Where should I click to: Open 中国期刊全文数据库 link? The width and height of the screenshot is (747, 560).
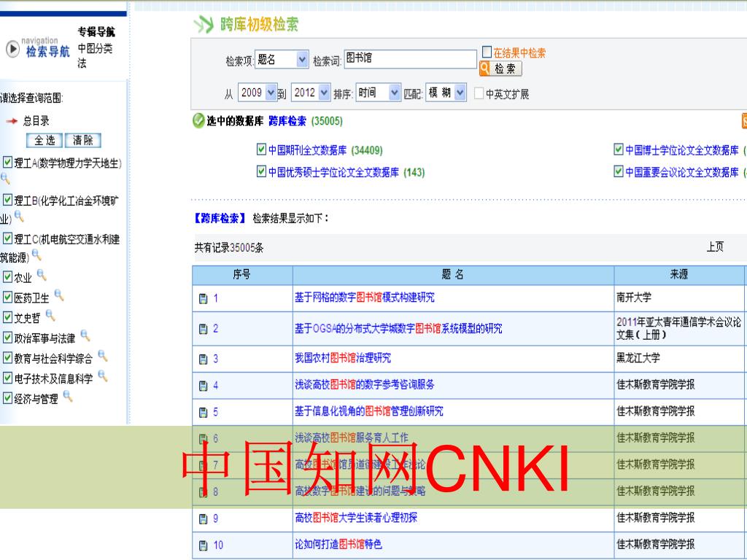point(307,150)
